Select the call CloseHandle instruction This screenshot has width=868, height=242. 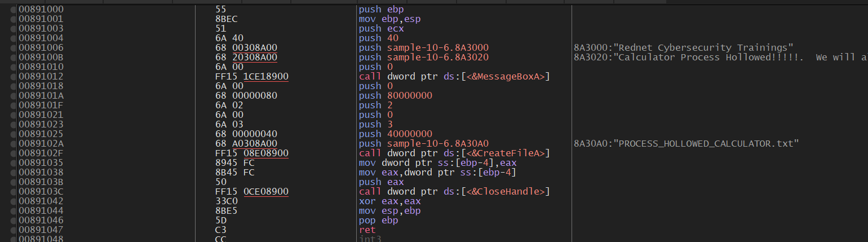pos(454,192)
